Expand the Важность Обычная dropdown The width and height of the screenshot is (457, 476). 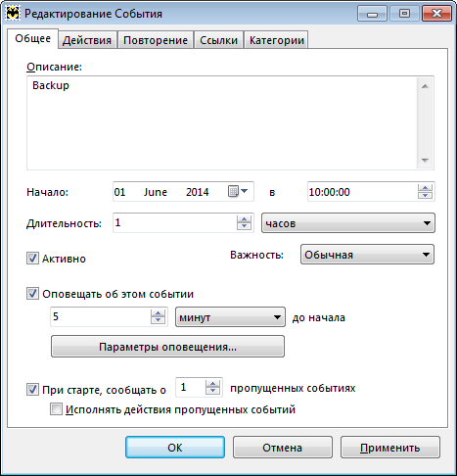[x=367, y=255]
